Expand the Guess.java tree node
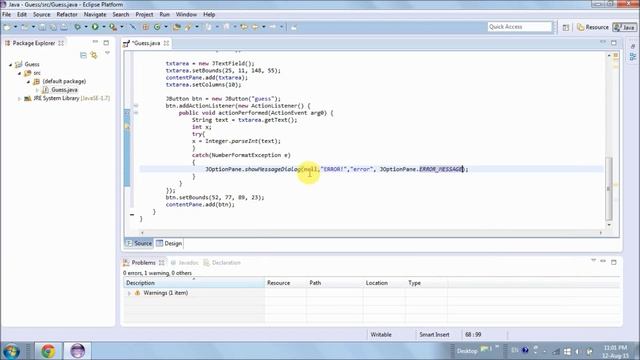Screen dimensions: 640x360 click(x=37, y=90)
